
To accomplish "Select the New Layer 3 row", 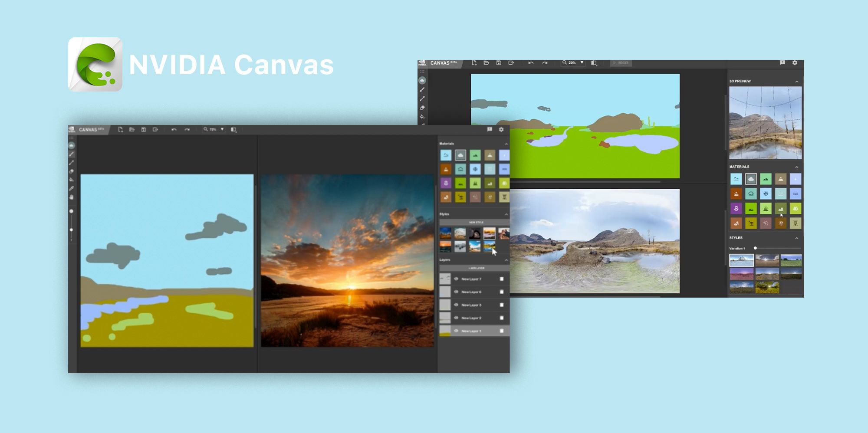I will pyautogui.click(x=474, y=305).
